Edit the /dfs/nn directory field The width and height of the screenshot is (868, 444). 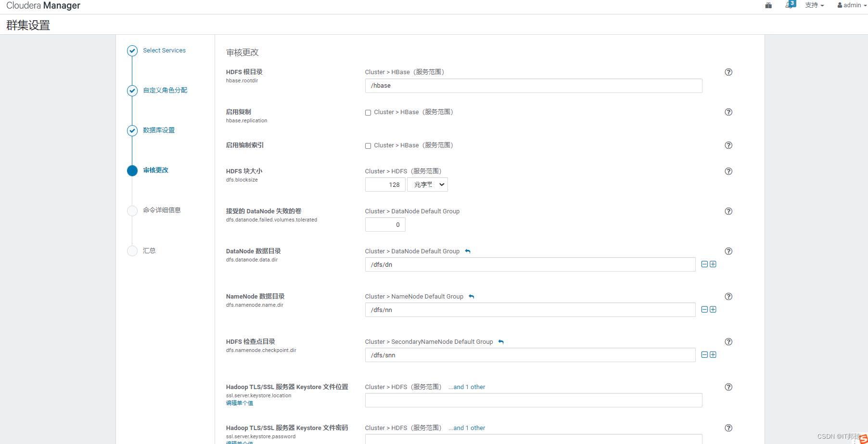coord(530,310)
